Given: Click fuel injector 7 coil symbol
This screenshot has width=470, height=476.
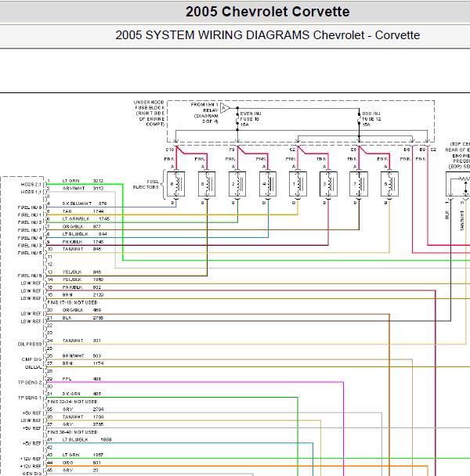Looking at the screenshot, I should (359, 184).
